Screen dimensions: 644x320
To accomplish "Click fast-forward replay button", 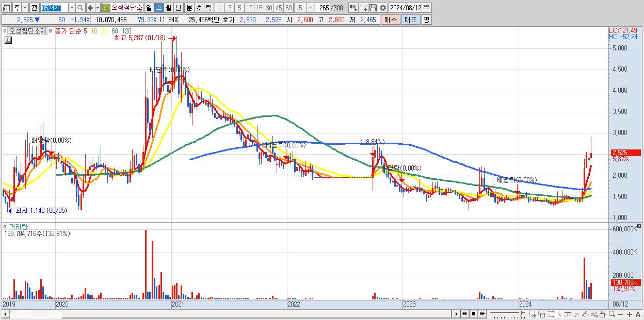I will tap(482, 314).
